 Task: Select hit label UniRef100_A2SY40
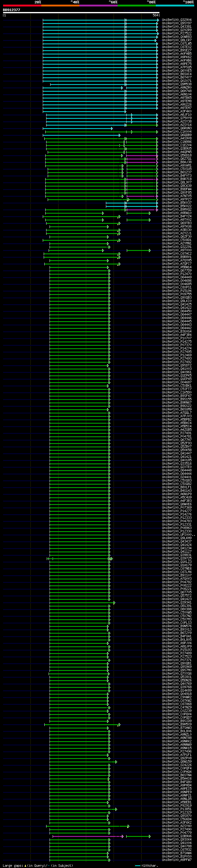click(x=177, y=826)
